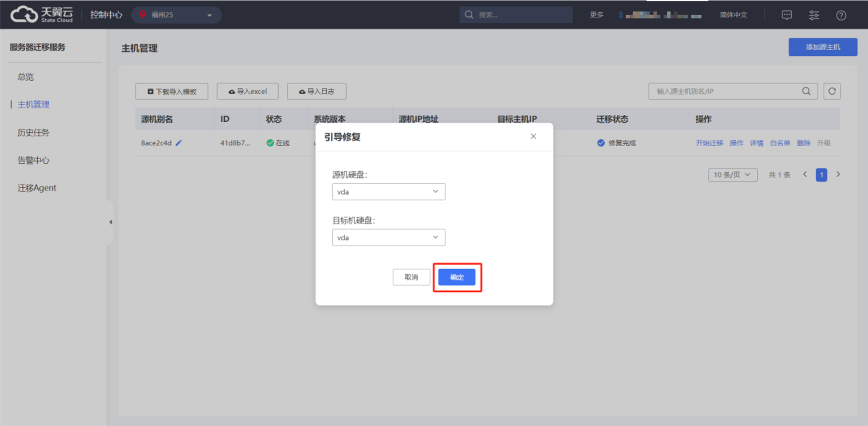The width and height of the screenshot is (868, 426).
Task: Go to 总览 in sidebar
Action: [x=26, y=77]
